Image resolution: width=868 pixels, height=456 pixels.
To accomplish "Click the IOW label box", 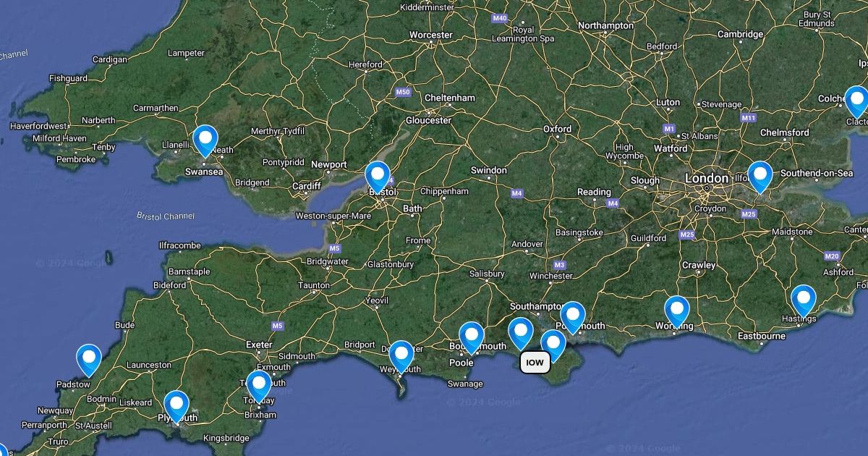I will pos(535,363).
